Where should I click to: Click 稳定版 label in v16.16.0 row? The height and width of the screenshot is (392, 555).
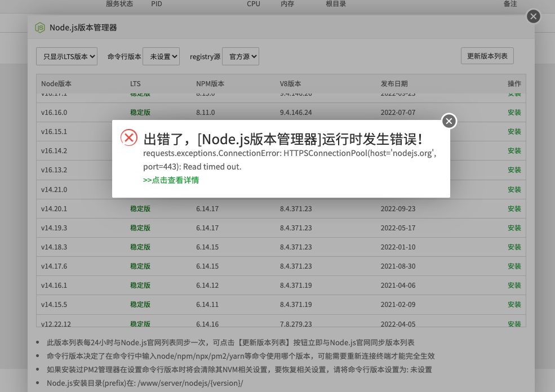tap(140, 113)
